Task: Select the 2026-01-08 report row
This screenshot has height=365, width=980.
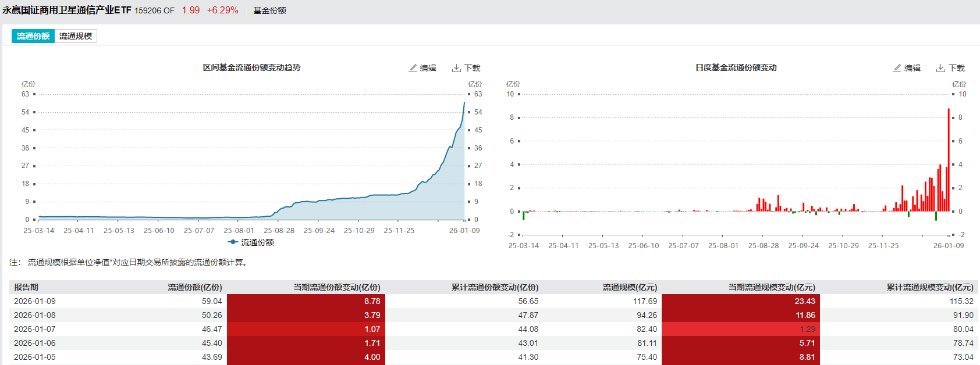Action: 493,315
